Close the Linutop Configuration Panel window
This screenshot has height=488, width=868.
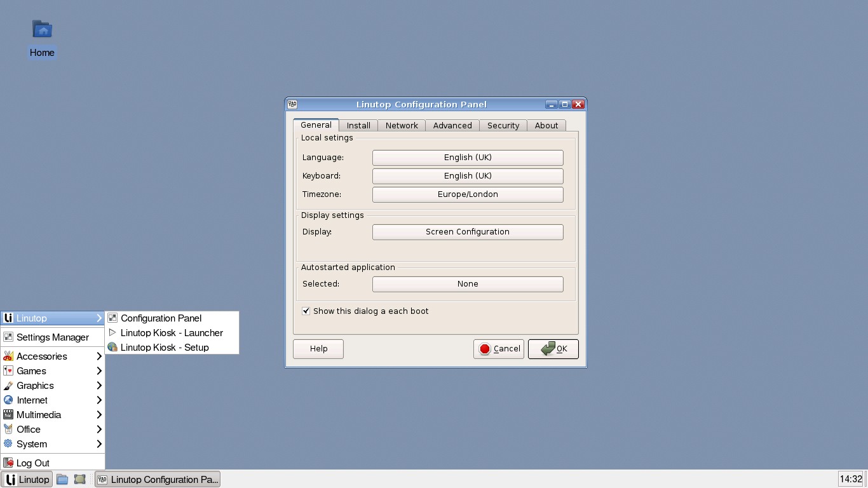pyautogui.click(x=578, y=104)
